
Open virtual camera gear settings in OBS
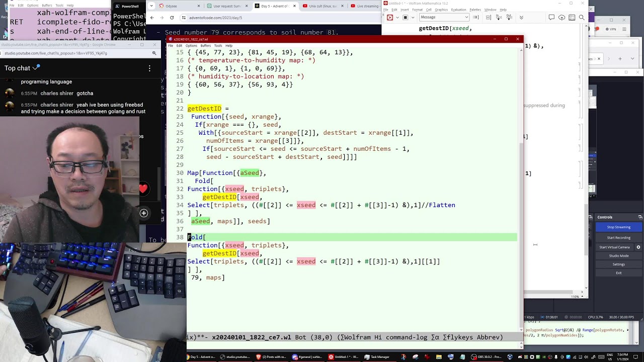tap(638, 247)
